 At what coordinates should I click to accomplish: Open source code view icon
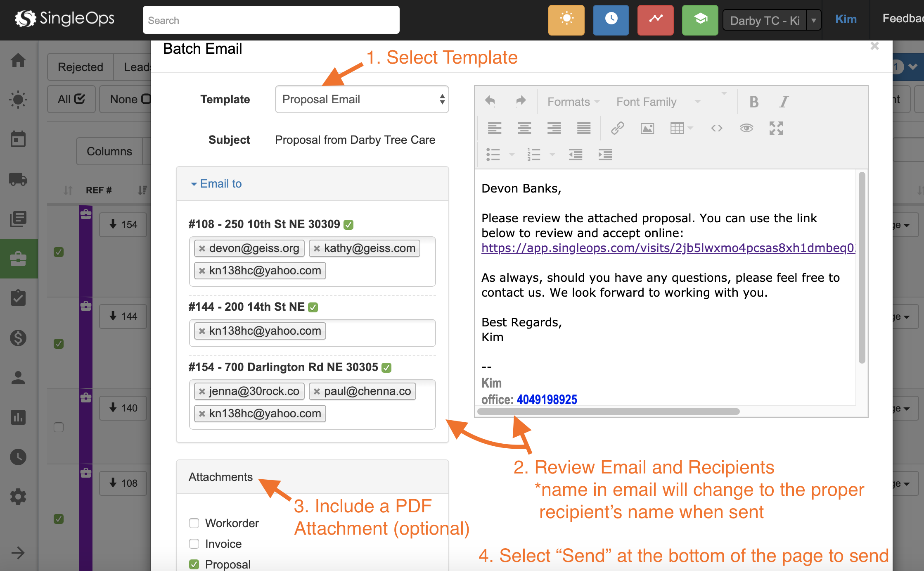(x=717, y=128)
